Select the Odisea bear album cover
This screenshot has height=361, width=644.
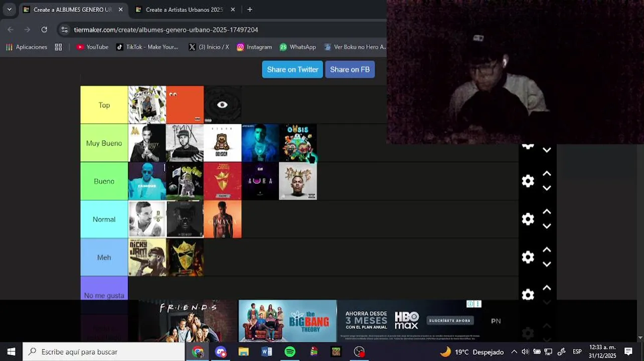pyautogui.click(x=223, y=143)
